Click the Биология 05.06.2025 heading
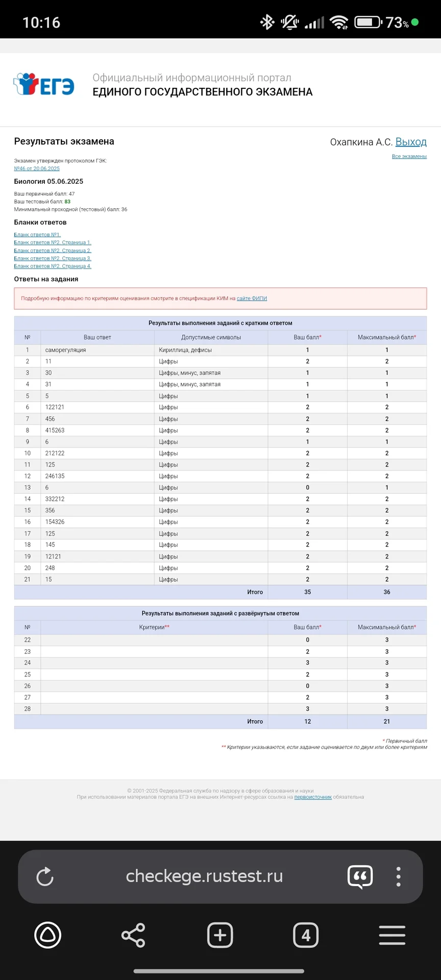441x980 pixels. click(x=48, y=181)
